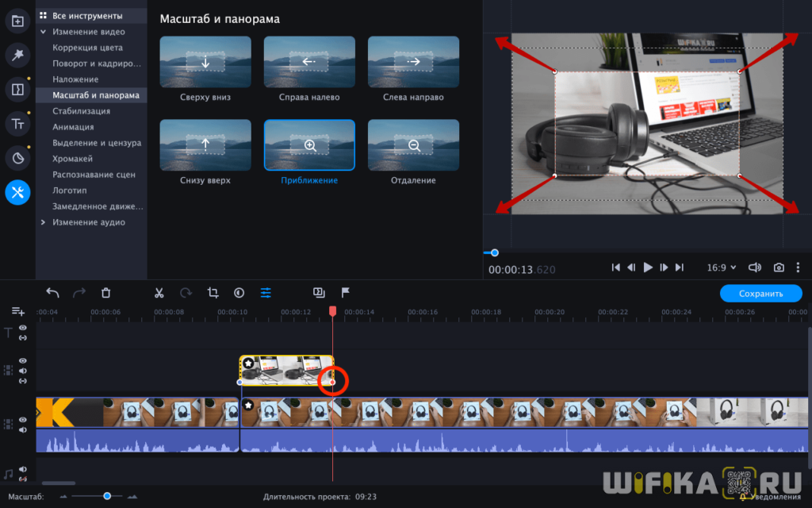
Task: Hide the titles track with eye icon
Action: click(23, 328)
